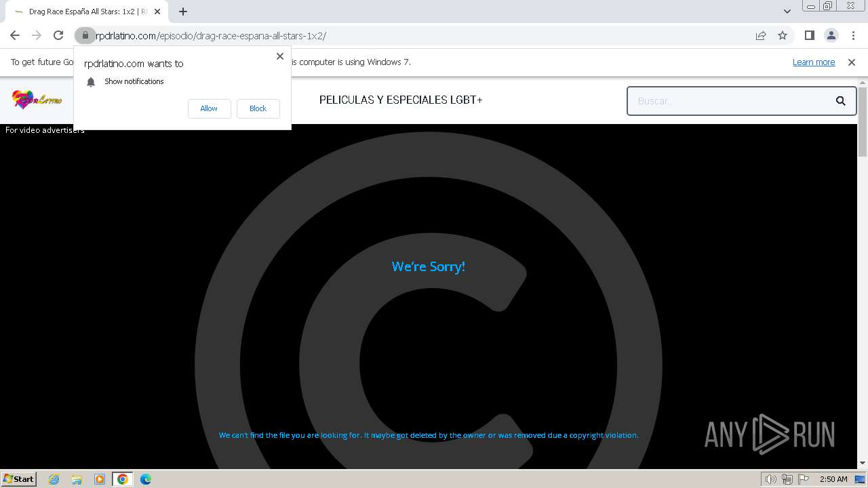
Task: Open File Explorer from the taskbar
Action: (x=77, y=479)
